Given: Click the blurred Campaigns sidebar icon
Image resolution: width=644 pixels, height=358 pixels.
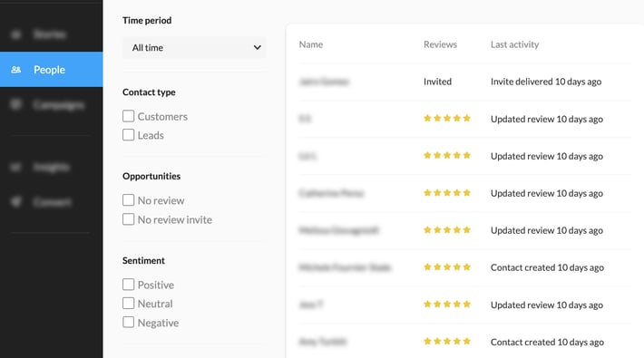Looking at the screenshot, I should tap(16, 105).
